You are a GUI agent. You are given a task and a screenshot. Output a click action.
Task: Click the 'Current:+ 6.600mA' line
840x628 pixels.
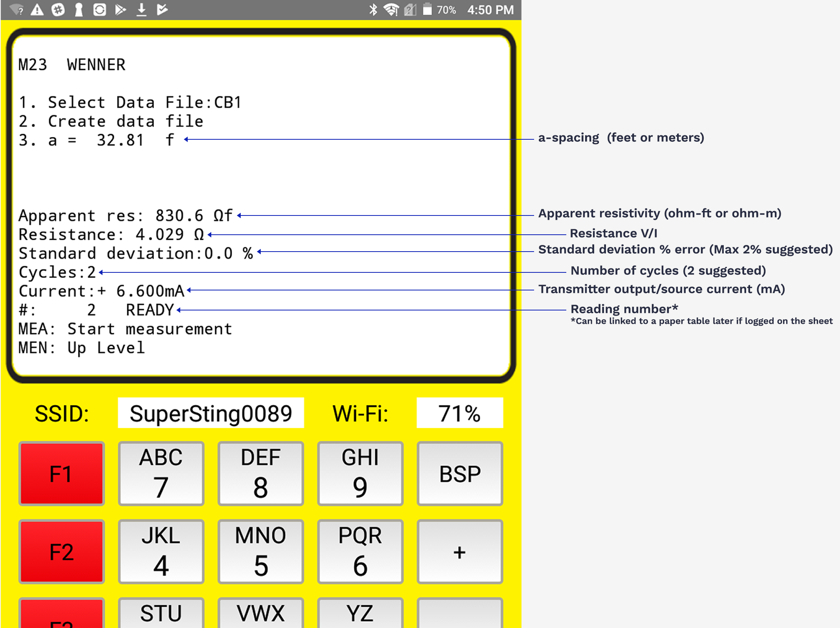(102, 291)
